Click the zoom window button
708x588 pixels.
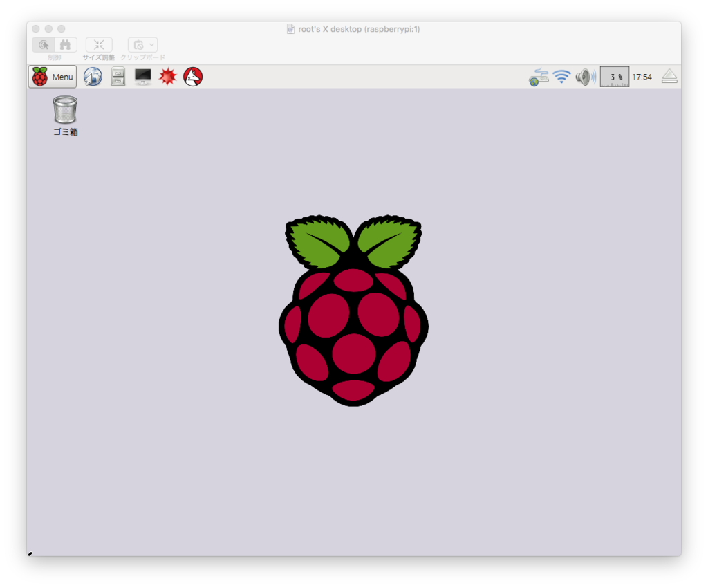click(62, 29)
